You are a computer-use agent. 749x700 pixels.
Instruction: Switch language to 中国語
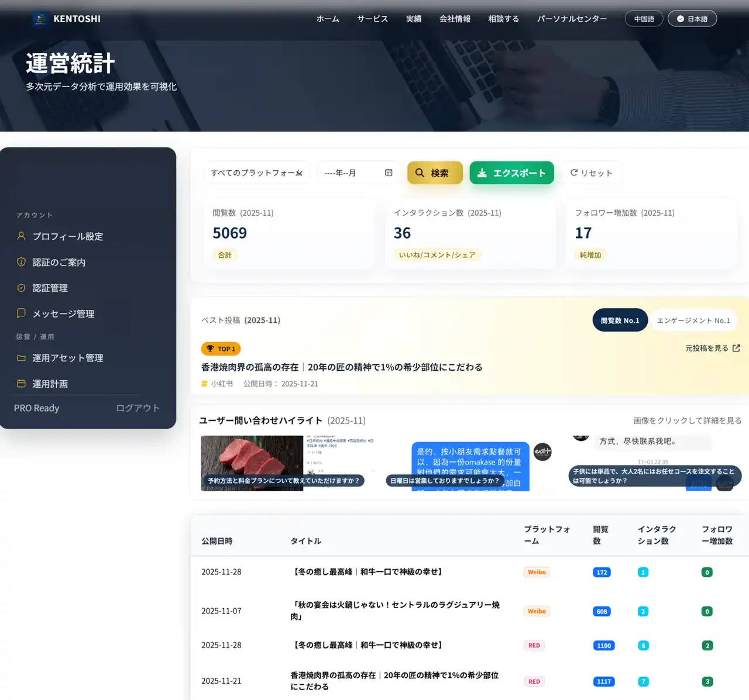click(x=644, y=18)
